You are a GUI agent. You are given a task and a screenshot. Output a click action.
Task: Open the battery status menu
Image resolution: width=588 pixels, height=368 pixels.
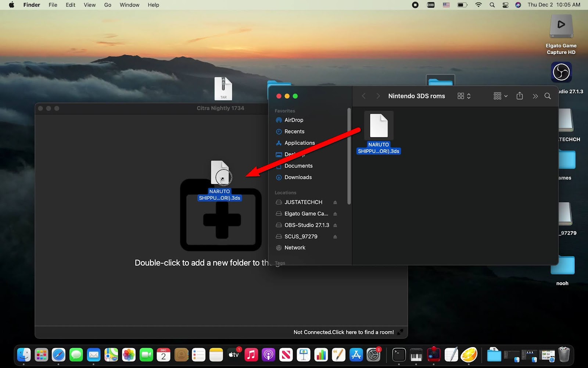[462, 5]
